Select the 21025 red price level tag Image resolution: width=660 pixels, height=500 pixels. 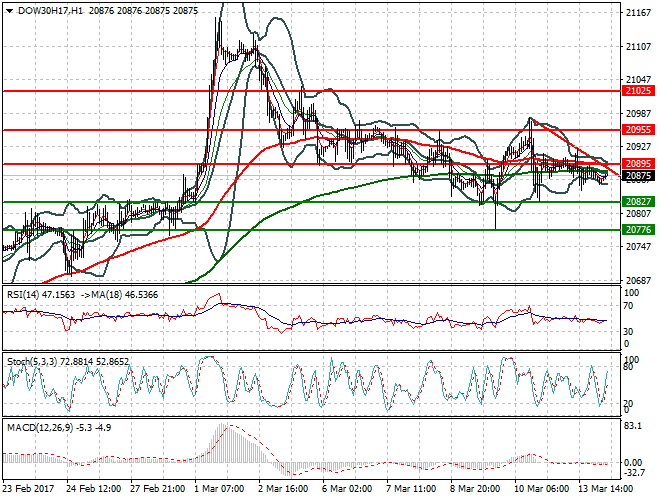coord(637,91)
